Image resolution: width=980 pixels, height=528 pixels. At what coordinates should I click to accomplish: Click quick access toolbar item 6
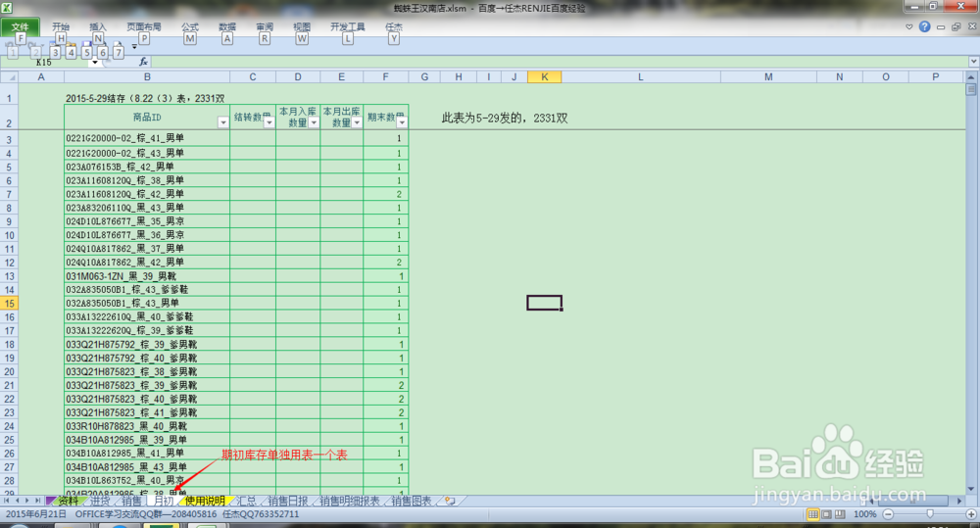pyautogui.click(x=103, y=53)
